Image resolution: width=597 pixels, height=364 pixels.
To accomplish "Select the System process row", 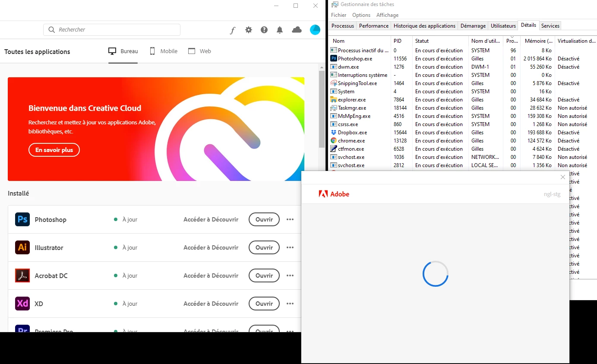I will [x=462, y=91].
